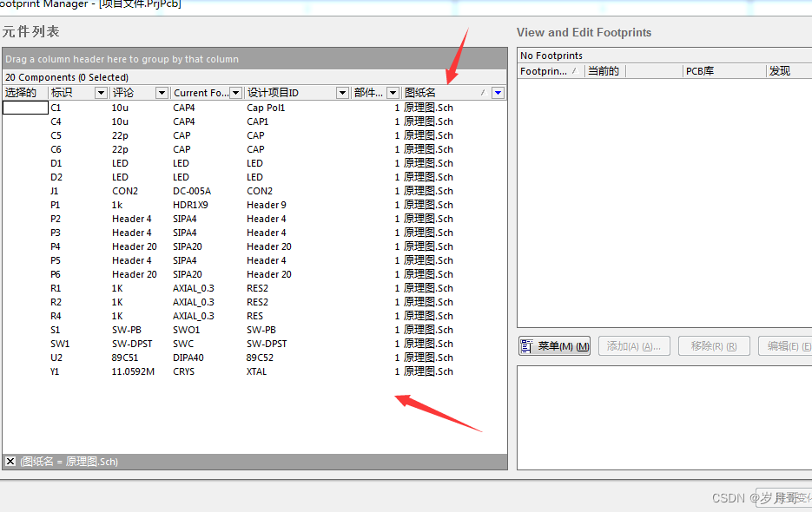Open the 标识 column filter dropdown
The height and width of the screenshot is (512, 812).
tap(101, 93)
